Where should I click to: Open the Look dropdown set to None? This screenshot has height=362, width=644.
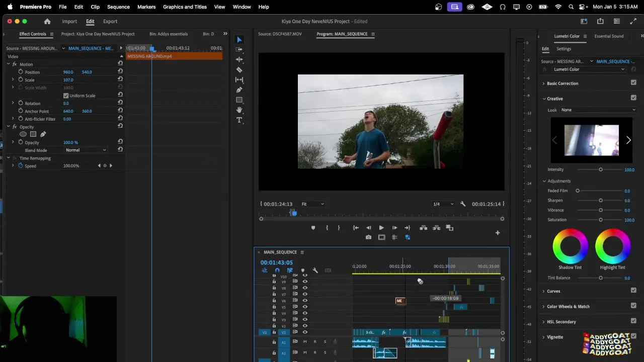pyautogui.click(x=598, y=110)
